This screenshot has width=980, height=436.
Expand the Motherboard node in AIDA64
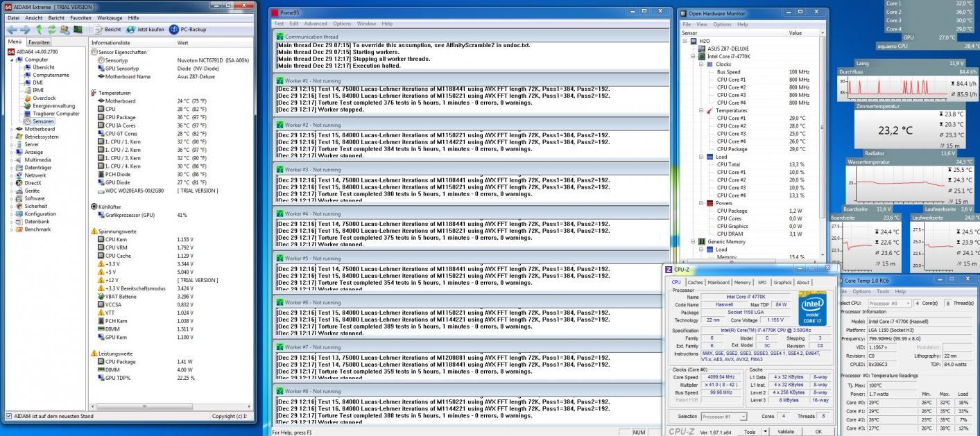click(x=11, y=129)
